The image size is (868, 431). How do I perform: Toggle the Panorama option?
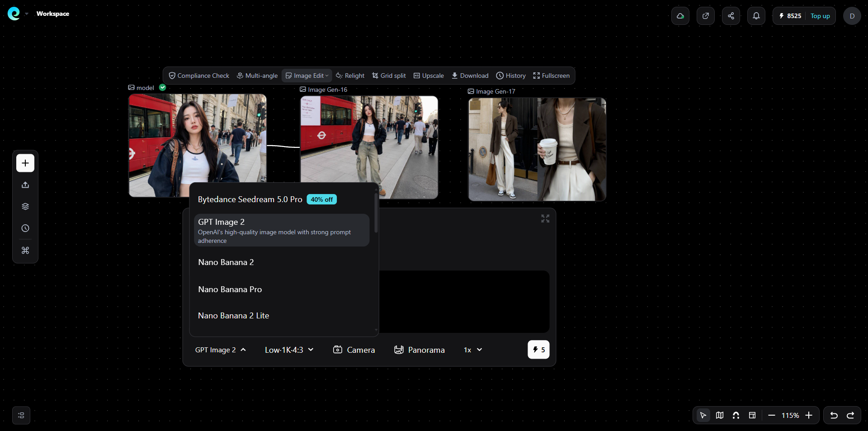[x=419, y=350]
